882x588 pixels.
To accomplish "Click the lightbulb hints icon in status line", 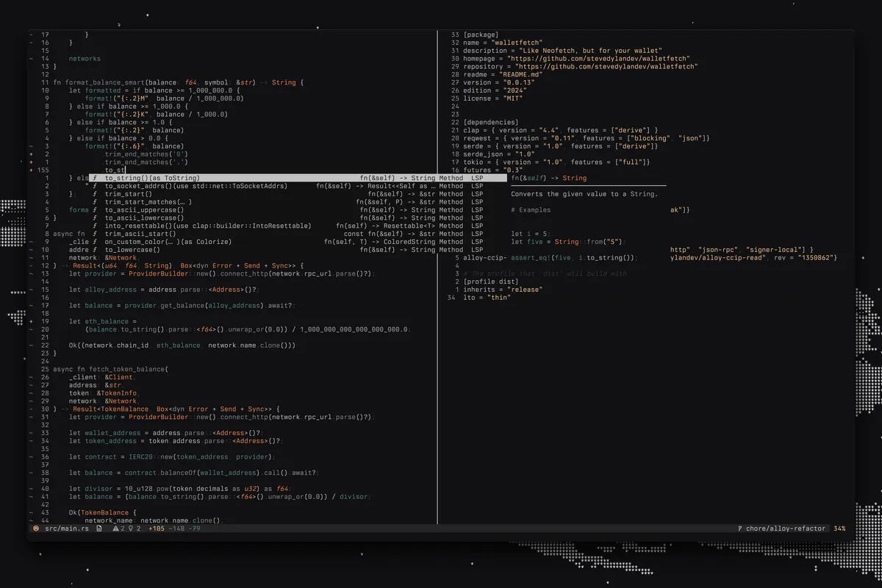I will point(130,528).
